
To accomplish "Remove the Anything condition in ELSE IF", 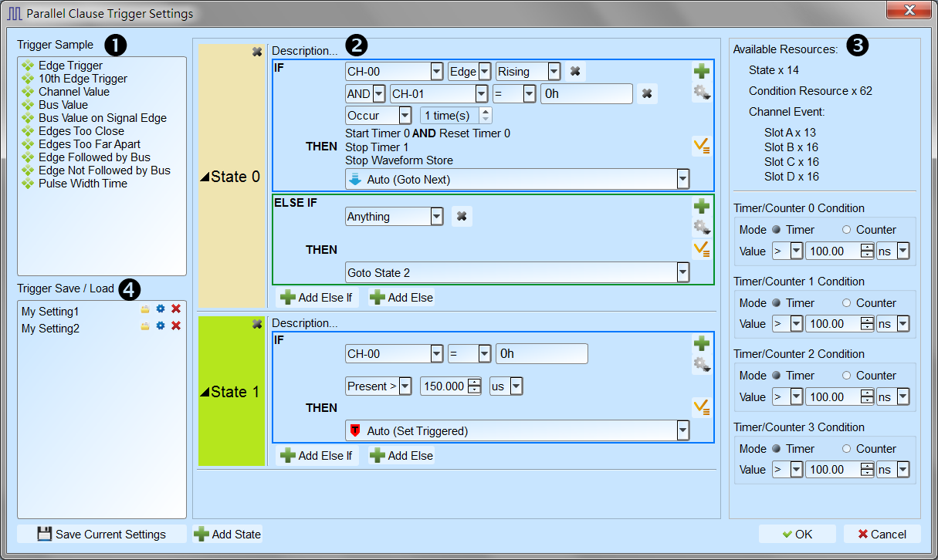I will point(462,217).
